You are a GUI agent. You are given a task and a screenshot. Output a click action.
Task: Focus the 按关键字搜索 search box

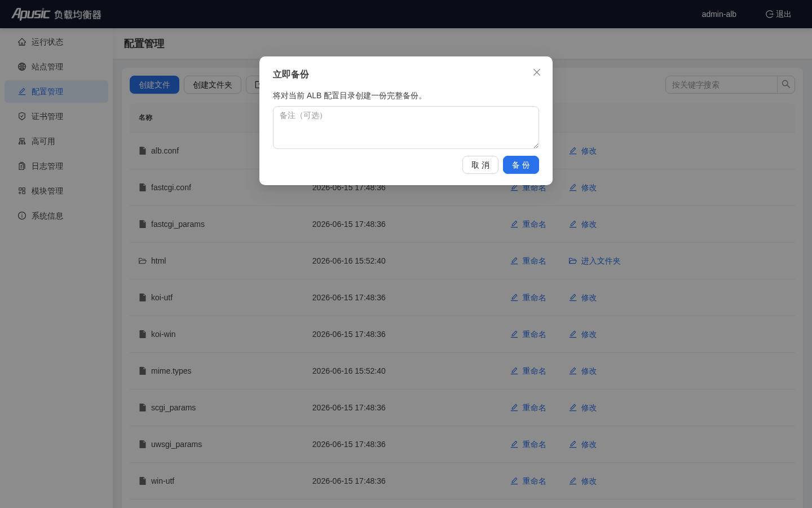(721, 85)
